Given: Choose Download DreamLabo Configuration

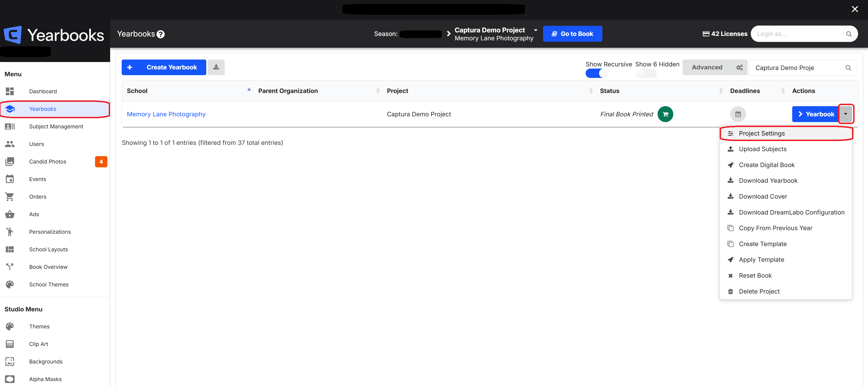Looking at the screenshot, I should point(786,212).
